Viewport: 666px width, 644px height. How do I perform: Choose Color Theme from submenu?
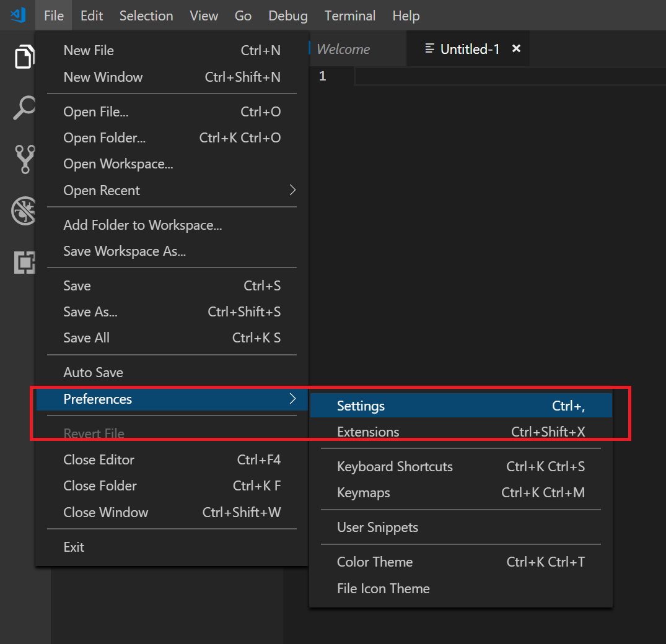[461, 562]
